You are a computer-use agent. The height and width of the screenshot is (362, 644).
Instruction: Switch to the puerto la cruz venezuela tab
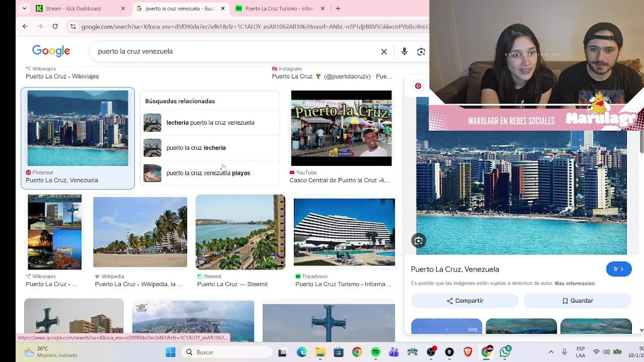[x=179, y=9]
